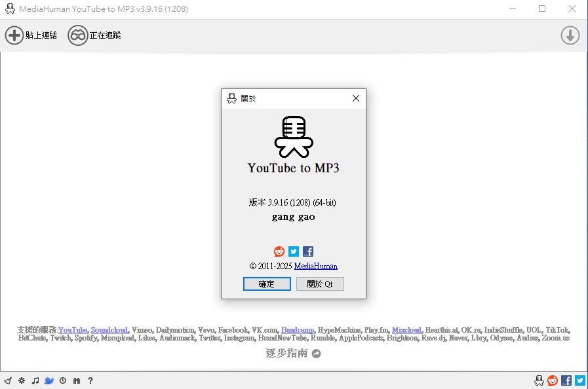Viewport: 588px width, 389px height.
Task: Confirm with the 確定 button
Action: click(267, 284)
